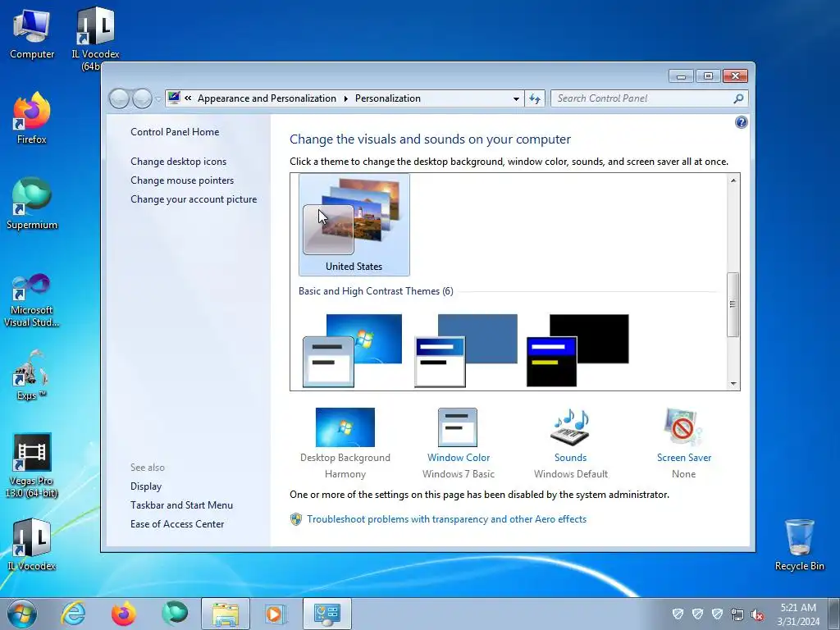This screenshot has height=630, width=840.
Task: Open the recent pages dropdown arrow
Action: click(158, 98)
